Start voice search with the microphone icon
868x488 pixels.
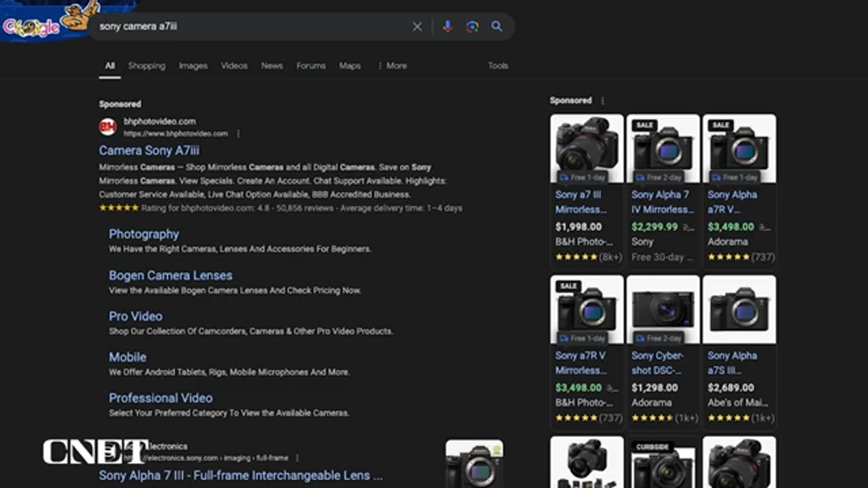447,26
